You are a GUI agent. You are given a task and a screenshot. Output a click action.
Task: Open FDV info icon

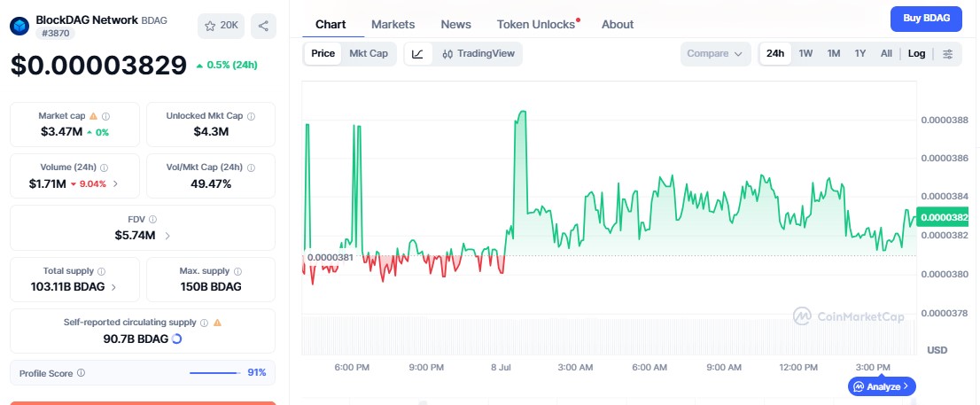[152, 220]
